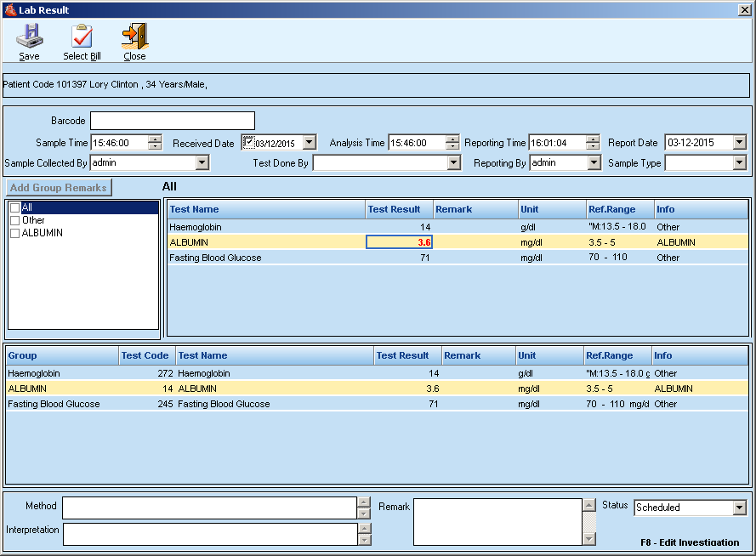This screenshot has height=556, width=756.
Task: Toggle the Received Date checkbox
Action: [248, 142]
